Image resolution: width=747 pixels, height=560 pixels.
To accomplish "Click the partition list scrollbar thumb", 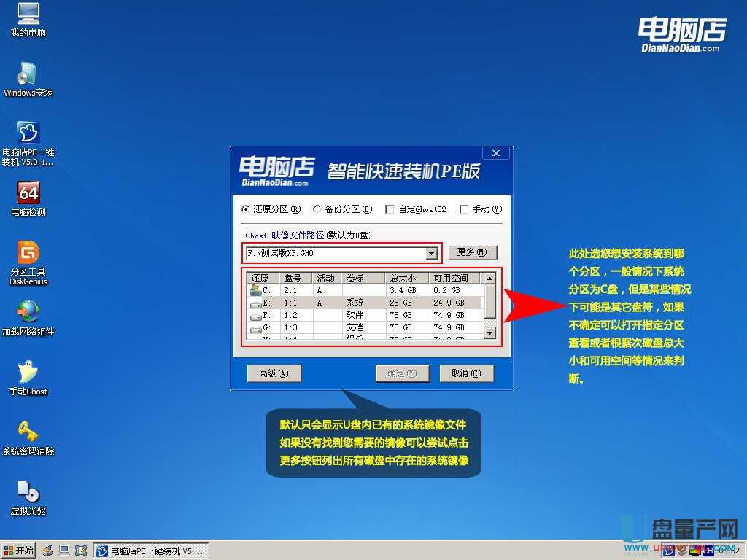I will coord(489,301).
